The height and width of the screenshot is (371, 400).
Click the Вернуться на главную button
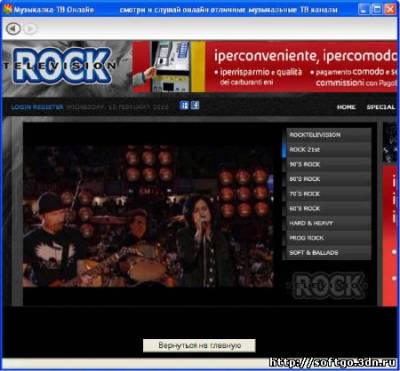pyautogui.click(x=199, y=345)
